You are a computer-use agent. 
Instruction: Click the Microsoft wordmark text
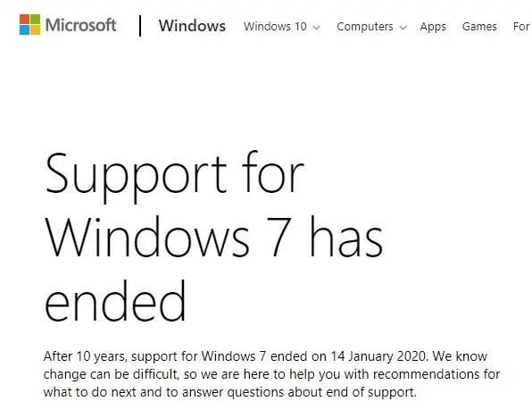click(x=80, y=25)
